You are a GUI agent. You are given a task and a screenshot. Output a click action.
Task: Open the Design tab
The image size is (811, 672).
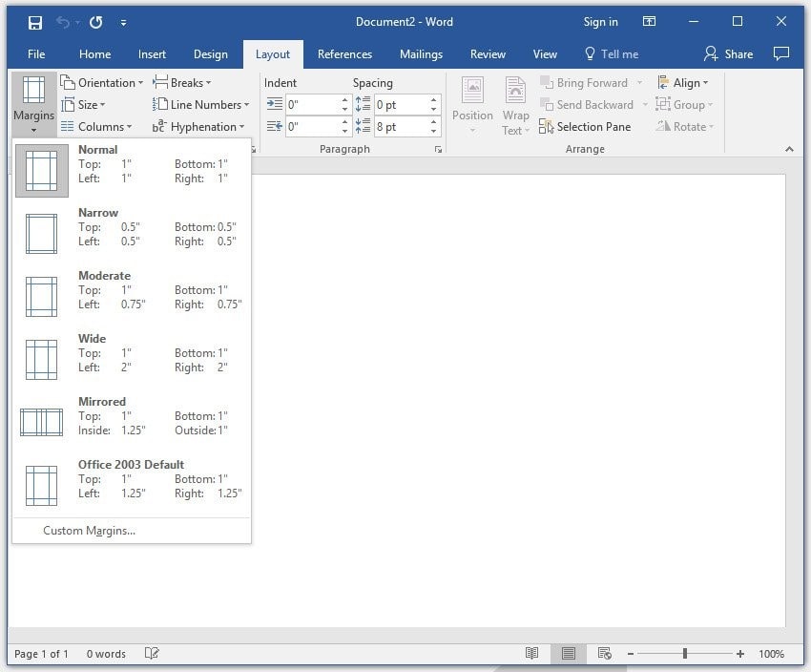pos(211,54)
